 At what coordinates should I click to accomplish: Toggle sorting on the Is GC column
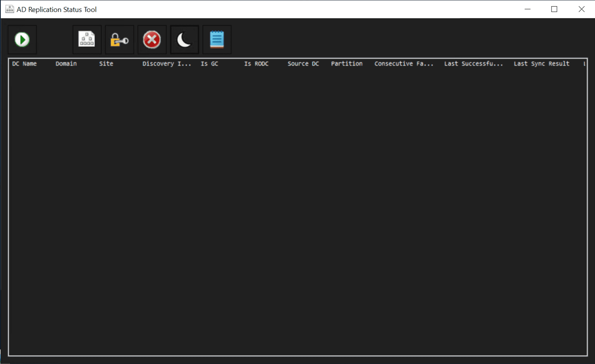[x=209, y=64]
